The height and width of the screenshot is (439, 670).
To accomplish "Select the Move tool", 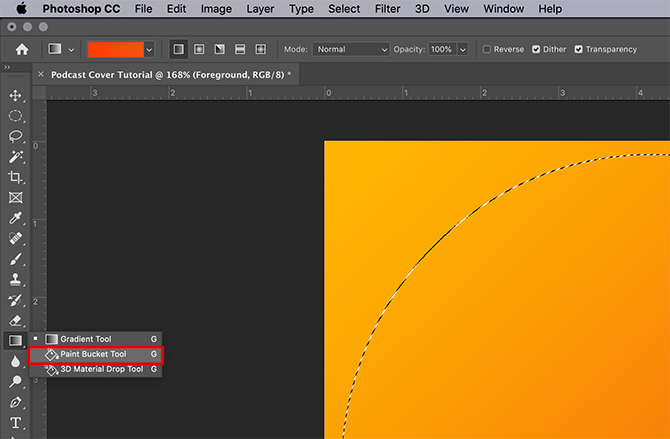I will (x=15, y=95).
